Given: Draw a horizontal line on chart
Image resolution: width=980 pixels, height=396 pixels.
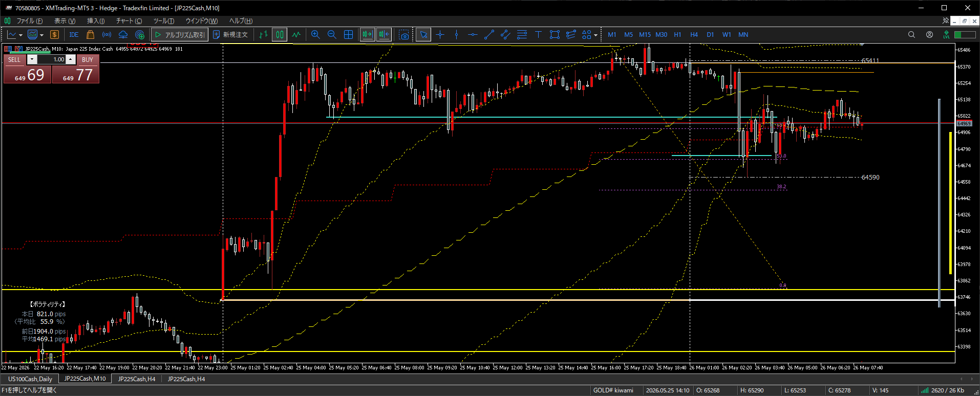Looking at the screenshot, I should [x=473, y=35].
